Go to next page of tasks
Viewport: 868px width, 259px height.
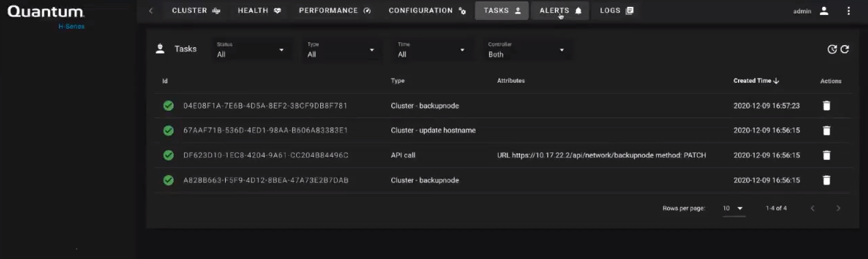[838, 208]
